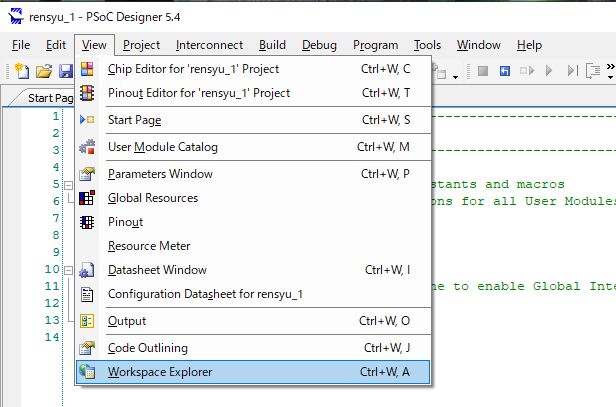The height and width of the screenshot is (407, 616).
Task: Click the Run/Go arrow toolbar icon
Action: tap(549, 71)
